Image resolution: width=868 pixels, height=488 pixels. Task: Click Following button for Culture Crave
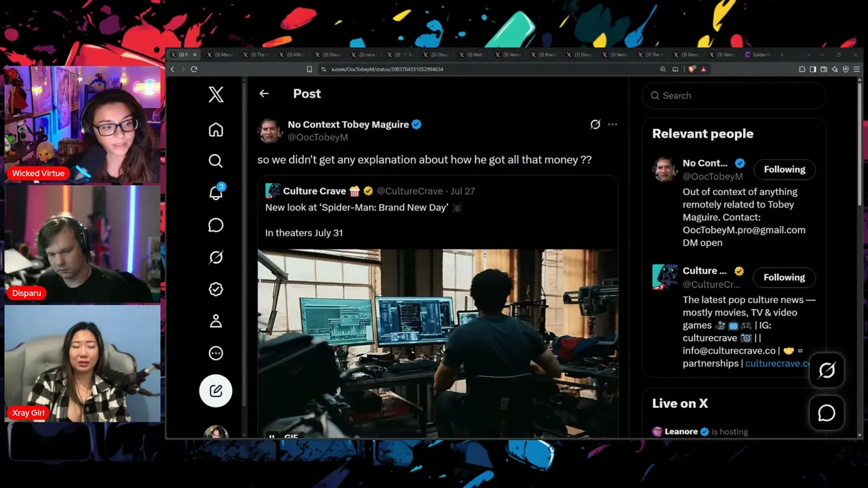click(785, 277)
